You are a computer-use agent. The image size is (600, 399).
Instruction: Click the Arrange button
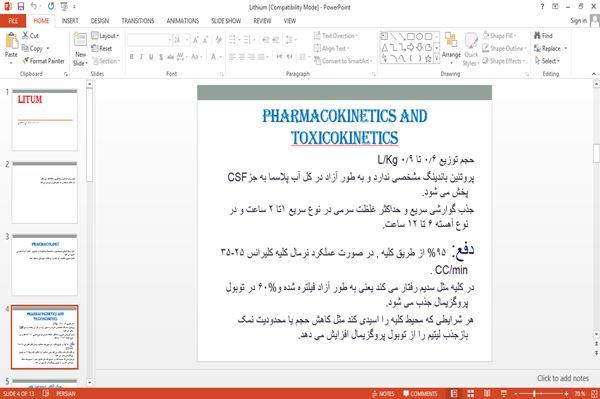click(x=451, y=48)
